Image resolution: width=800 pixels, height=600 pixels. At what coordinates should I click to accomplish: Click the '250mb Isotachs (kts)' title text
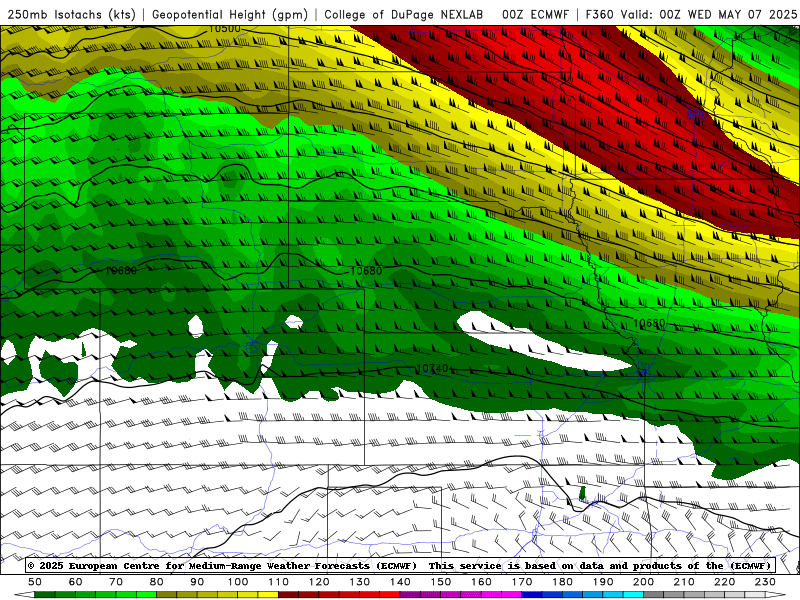click(71, 14)
